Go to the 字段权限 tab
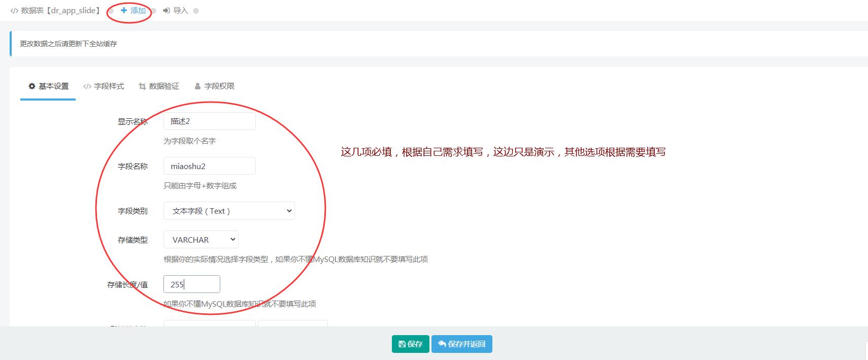The width and height of the screenshot is (868, 360). point(214,86)
